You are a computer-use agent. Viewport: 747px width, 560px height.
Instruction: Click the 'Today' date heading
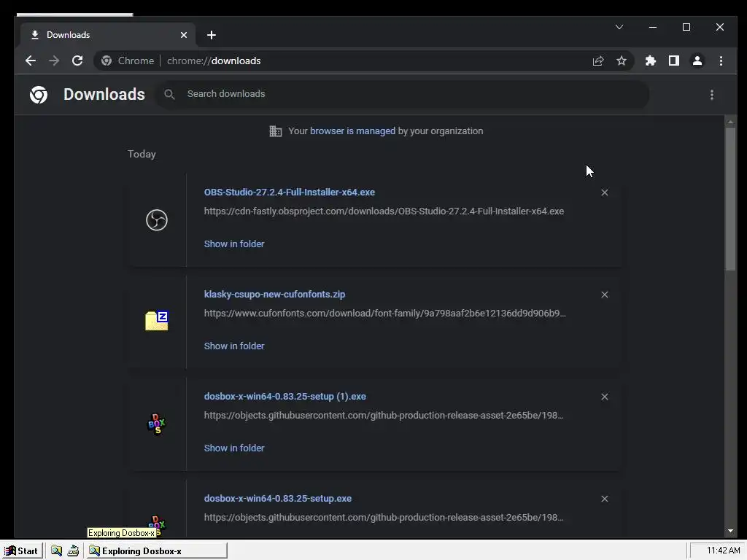[142, 155]
